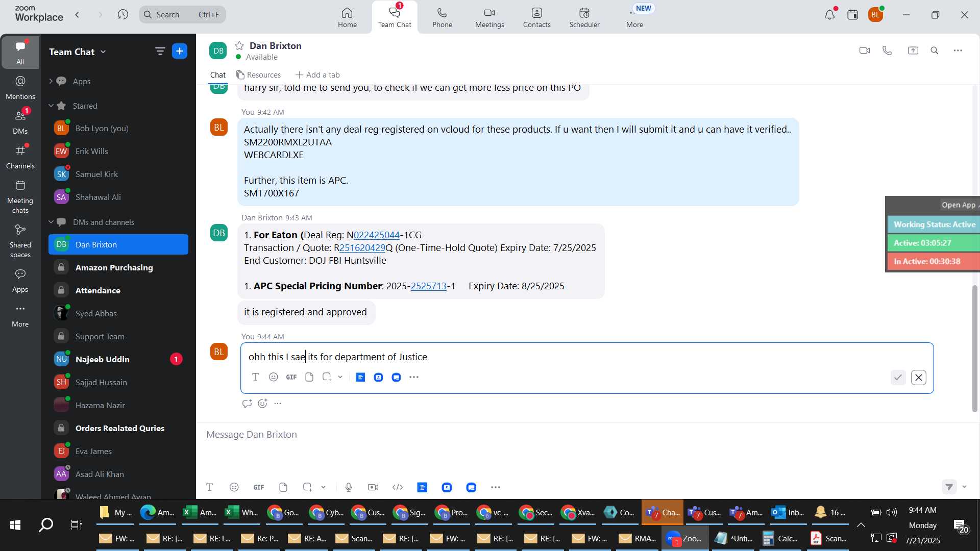Switch to the Phone tab
Viewport: 980px width, 551px height.
pyautogui.click(x=442, y=17)
